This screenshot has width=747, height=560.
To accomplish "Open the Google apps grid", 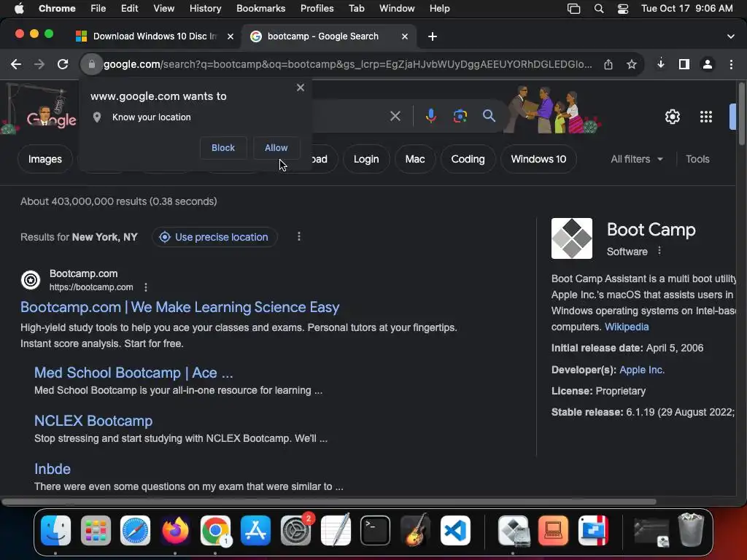I will click(x=705, y=117).
